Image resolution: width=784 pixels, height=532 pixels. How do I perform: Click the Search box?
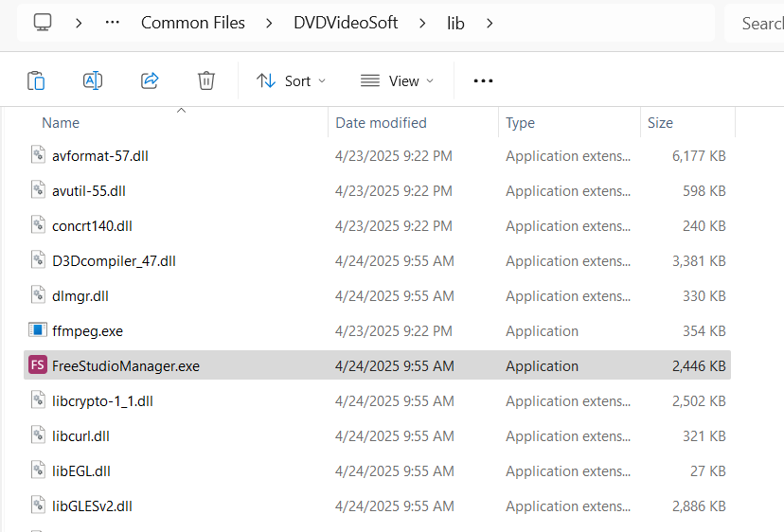point(755,23)
